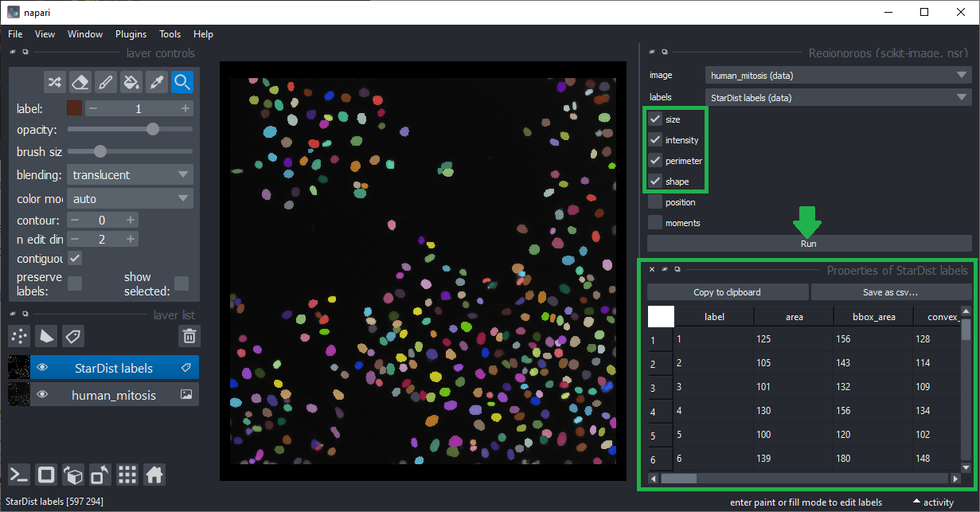Enable the position checkbox
980x512 pixels.
tap(655, 202)
